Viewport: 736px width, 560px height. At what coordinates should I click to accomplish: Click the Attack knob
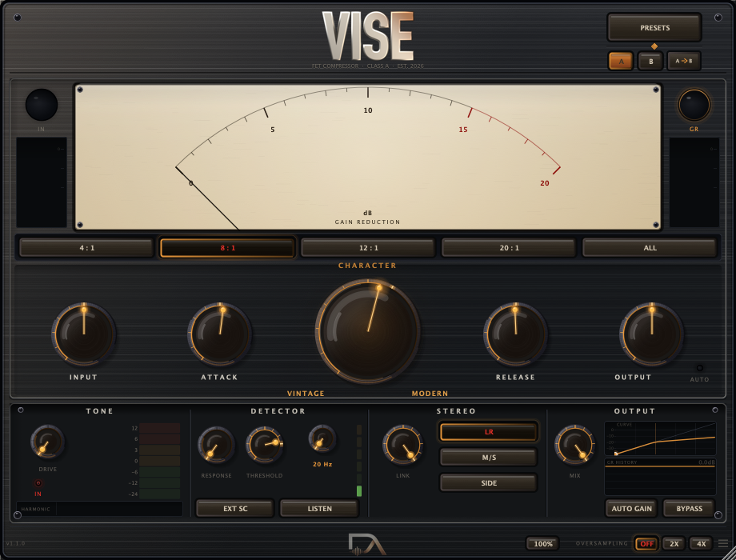tap(220, 334)
